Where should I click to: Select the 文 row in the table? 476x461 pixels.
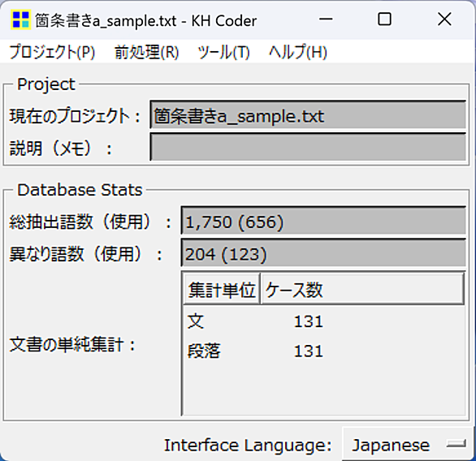(x=324, y=321)
